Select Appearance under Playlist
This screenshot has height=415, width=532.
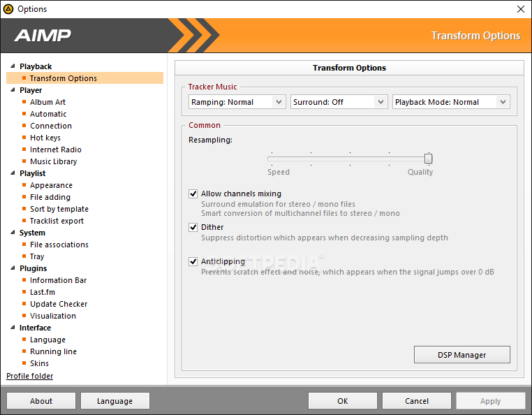point(51,185)
